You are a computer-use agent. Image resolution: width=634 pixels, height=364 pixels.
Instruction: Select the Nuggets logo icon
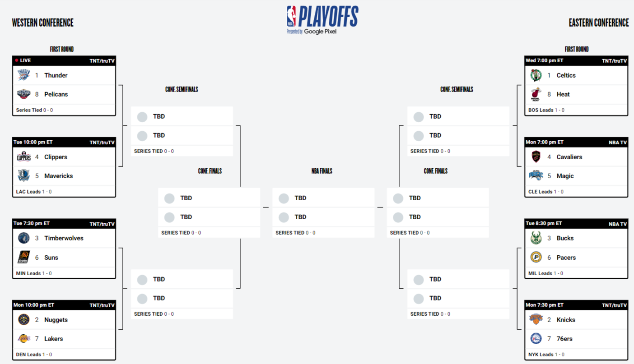(x=23, y=320)
